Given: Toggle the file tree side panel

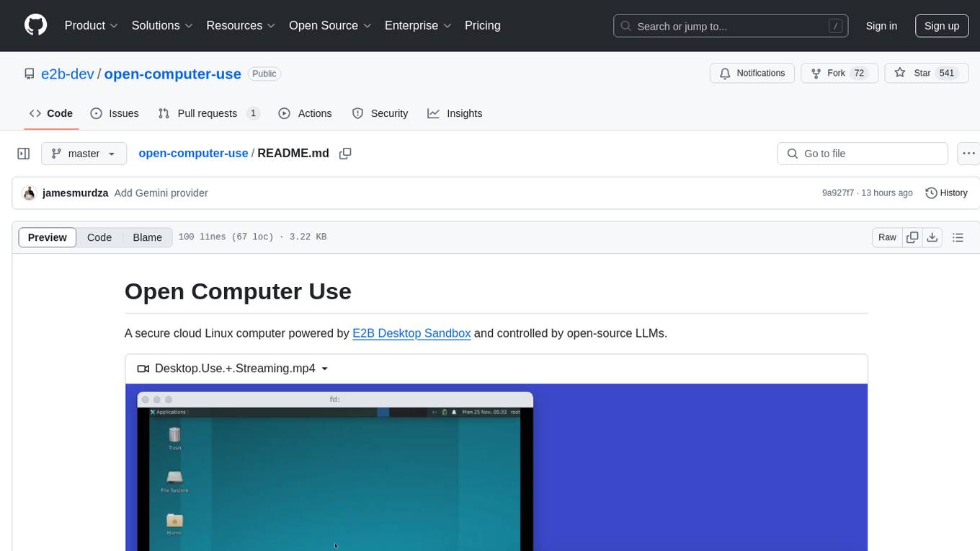Looking at the screenshot, I should (24, 154).
